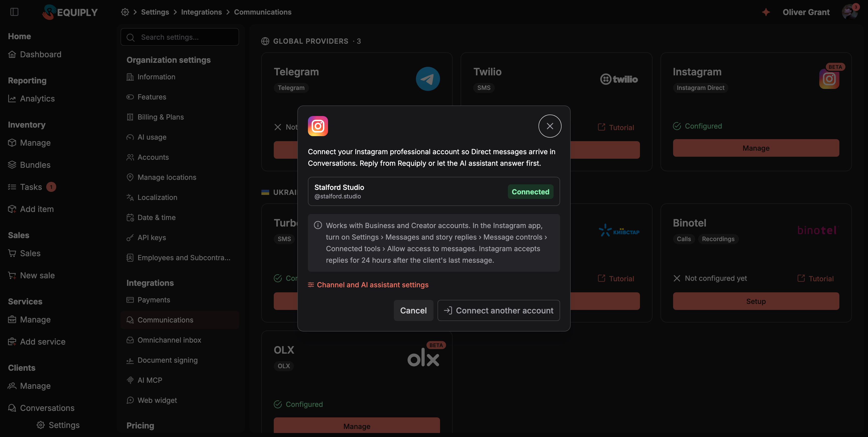Open Settings at the sidebar bottom
868x437 pixels.
coord(58,425)
